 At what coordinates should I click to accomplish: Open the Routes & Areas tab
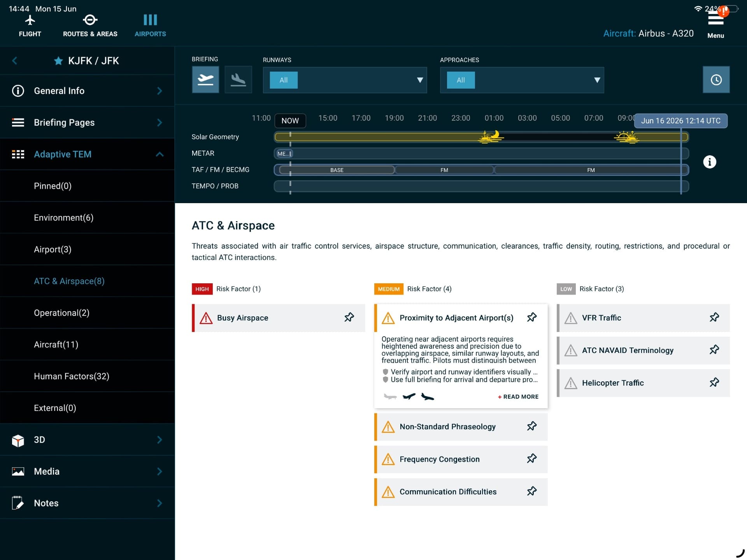[90, 26]
